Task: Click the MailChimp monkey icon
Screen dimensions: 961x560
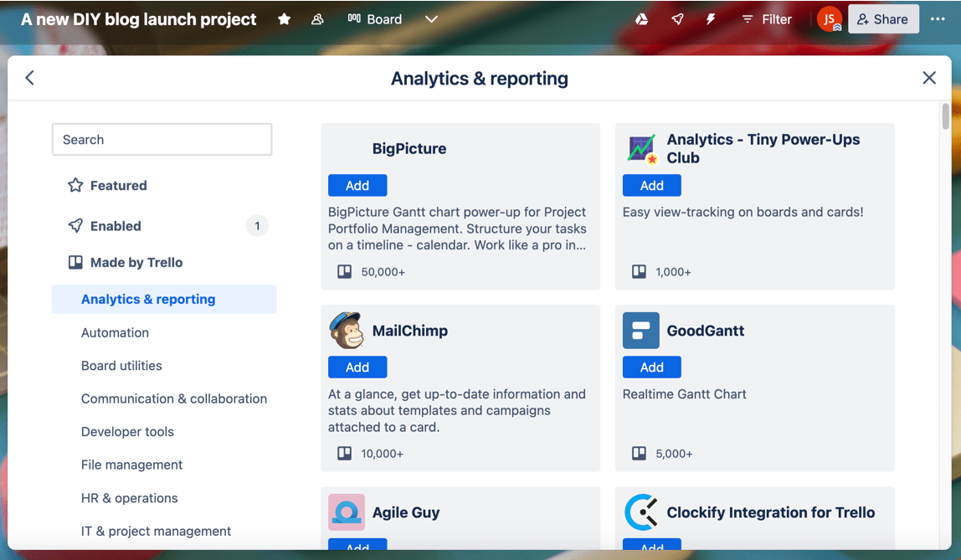Action: click(347, 331)
